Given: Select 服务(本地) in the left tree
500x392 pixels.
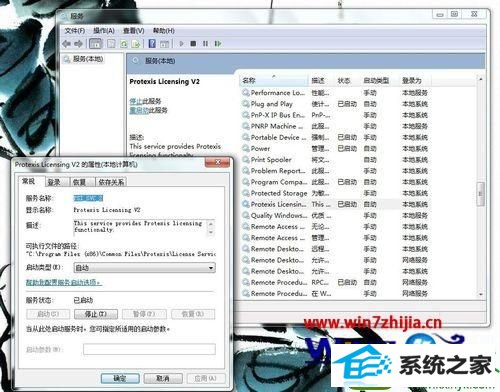Looking at the screenshot, I should point(88,59).
